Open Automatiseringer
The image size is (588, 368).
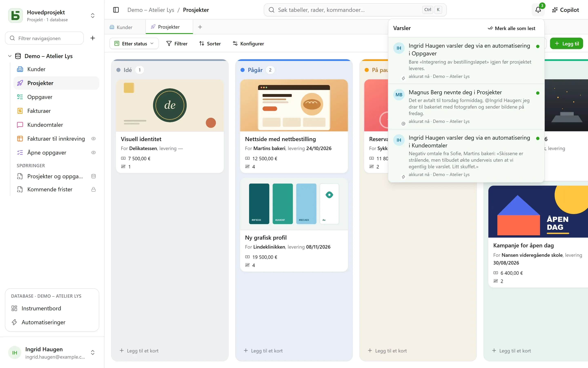(52, 322)
